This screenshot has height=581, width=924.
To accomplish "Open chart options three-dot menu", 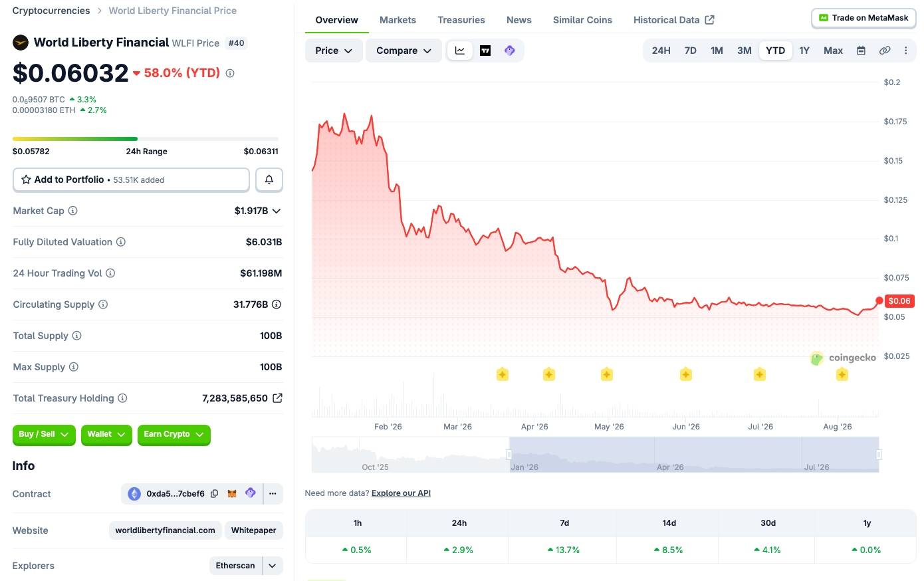I will [905, 51].
